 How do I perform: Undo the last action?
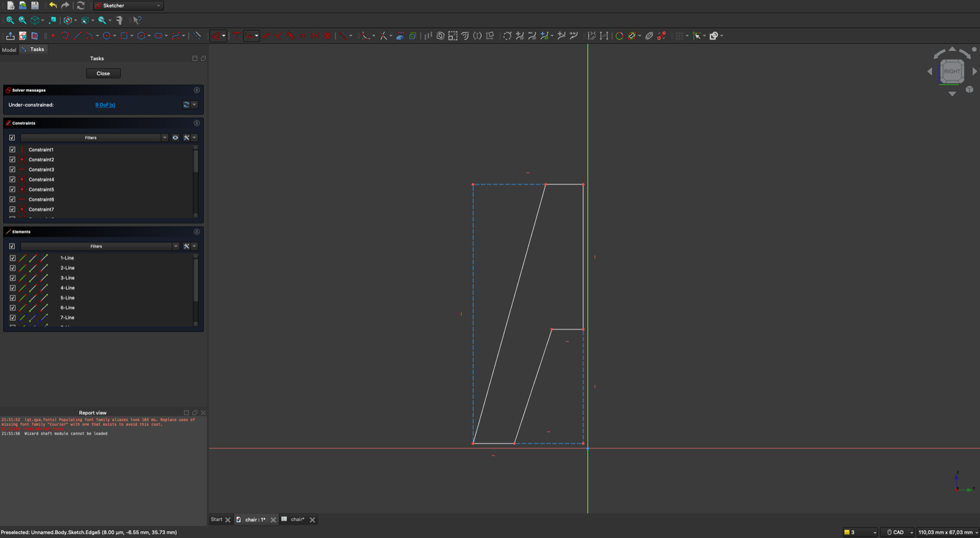click(53, 6)
